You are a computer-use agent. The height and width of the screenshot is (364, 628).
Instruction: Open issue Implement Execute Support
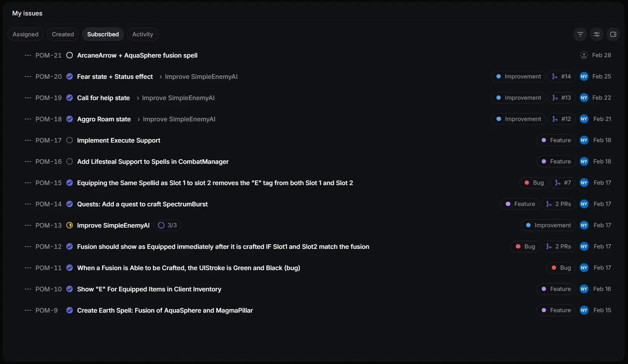point(118,140)
